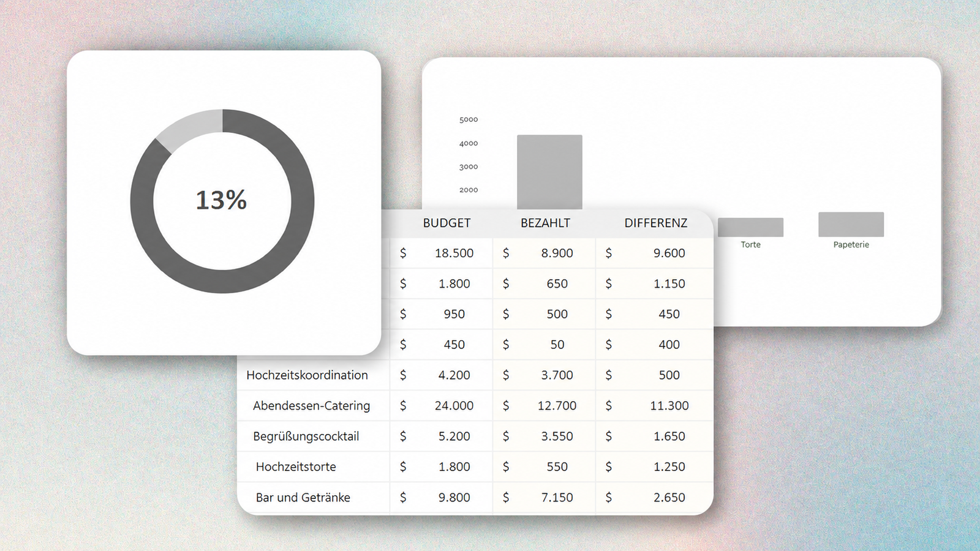Image resolution: width=980 pixels, height=551 pixels.
Task: Click the 13% donut chart label
Action: pos(221,200)
